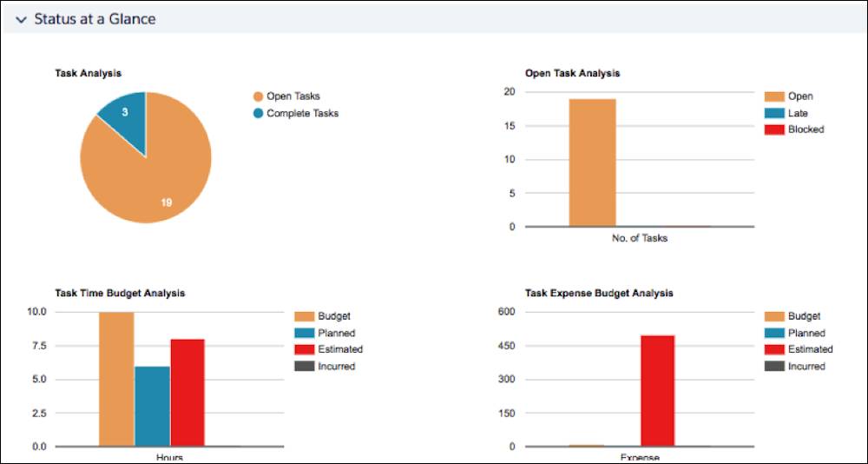Click the No. of Tasks axis label

point(640,238)
